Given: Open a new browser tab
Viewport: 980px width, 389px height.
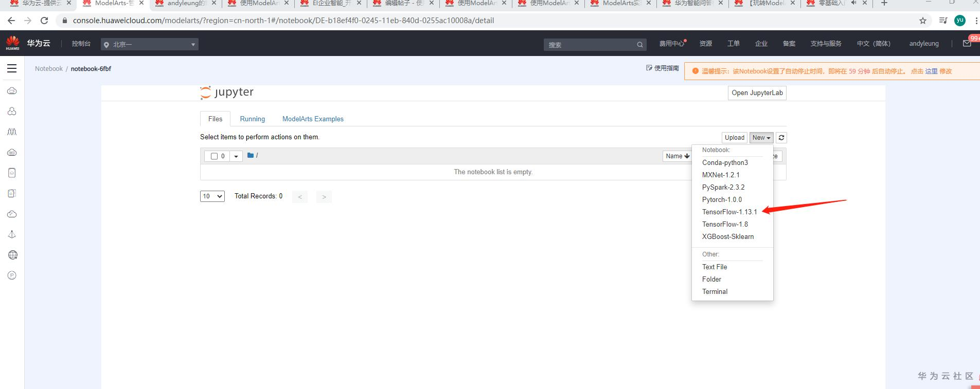Looking at the screenshot, I should click(884, 3).
